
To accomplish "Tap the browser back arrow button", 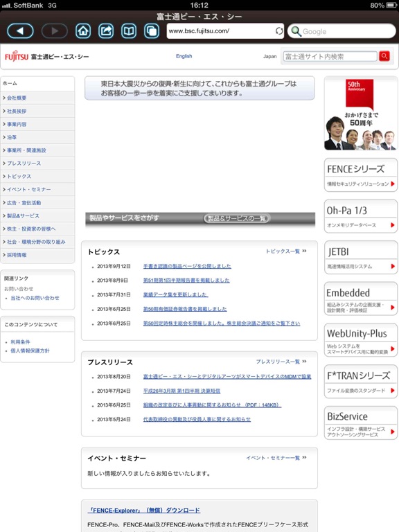I will [20, 31].
